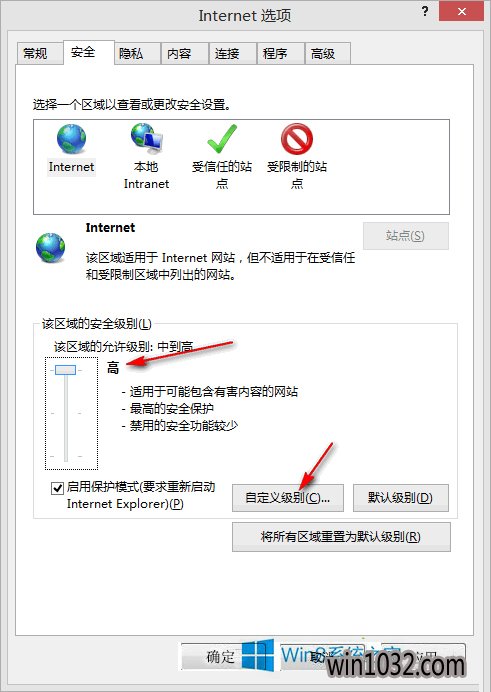491x692 pixels.
Task: Click the 自定义级别(C)... button
Action: pyautogui.click(x=288, y=498)
